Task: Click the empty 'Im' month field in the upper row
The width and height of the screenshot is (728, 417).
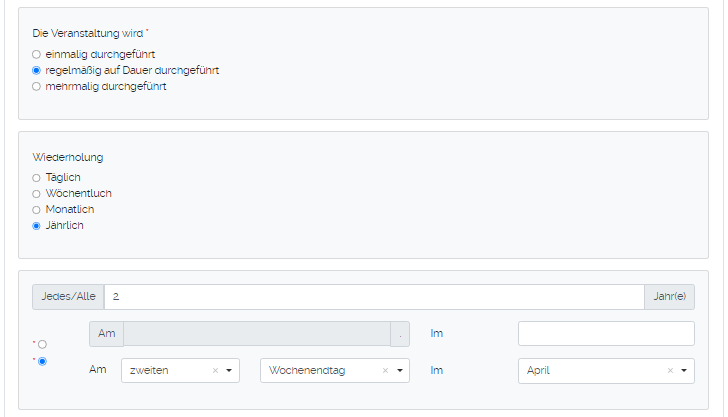Action: tap(606, 334)
